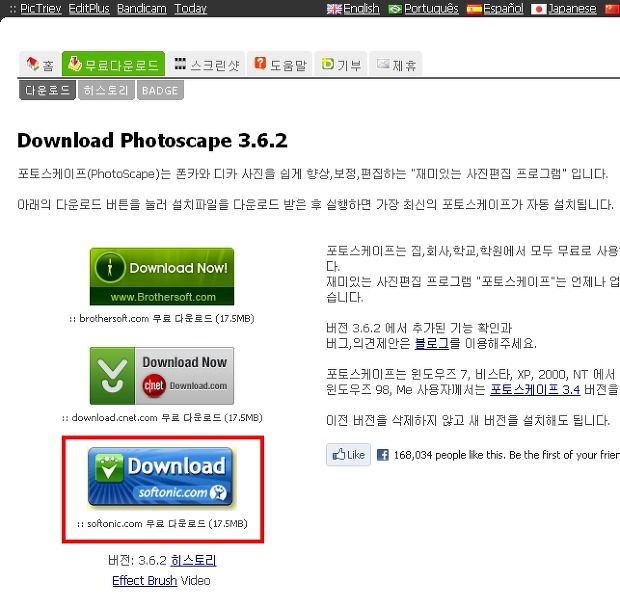Open the 기부 donate tab
Viewport: 620px width, 608px height.
[341, 64]
